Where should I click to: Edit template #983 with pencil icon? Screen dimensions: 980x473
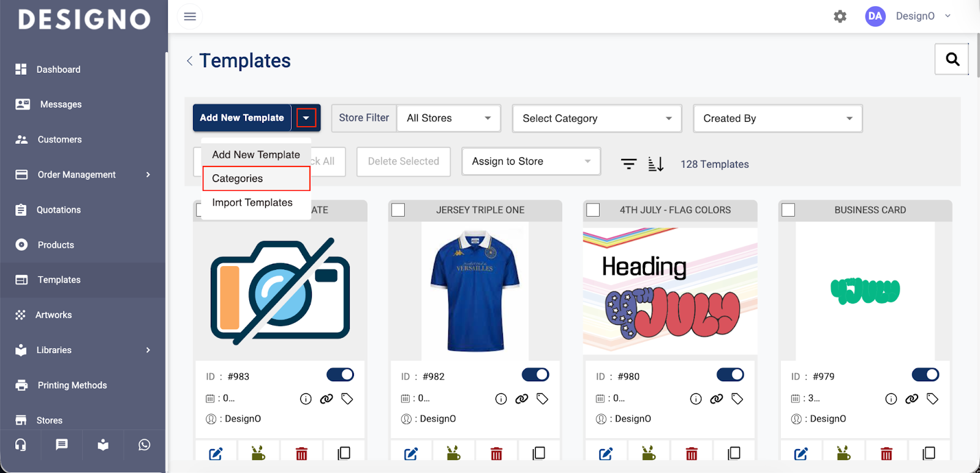pyautogui.click(x=216, y=453)
